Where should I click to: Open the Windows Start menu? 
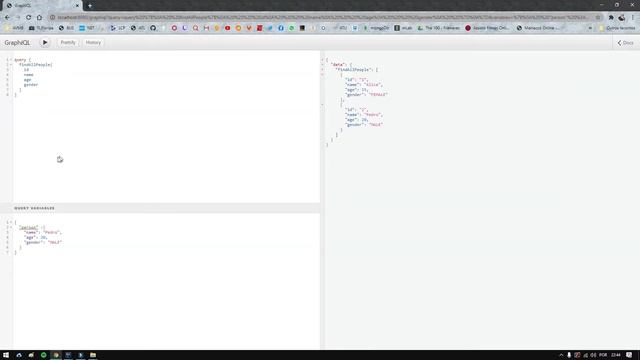tap(6, 355)
